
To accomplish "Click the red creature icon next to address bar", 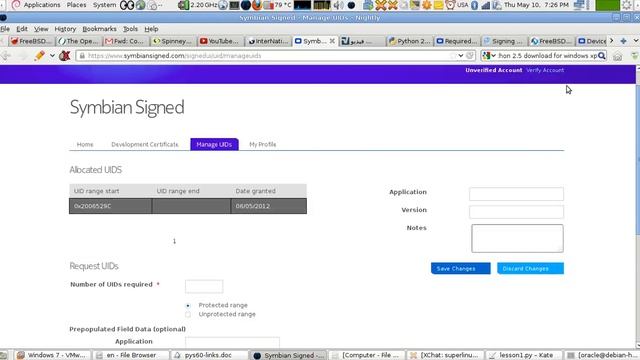I will (x=65, y=56).
